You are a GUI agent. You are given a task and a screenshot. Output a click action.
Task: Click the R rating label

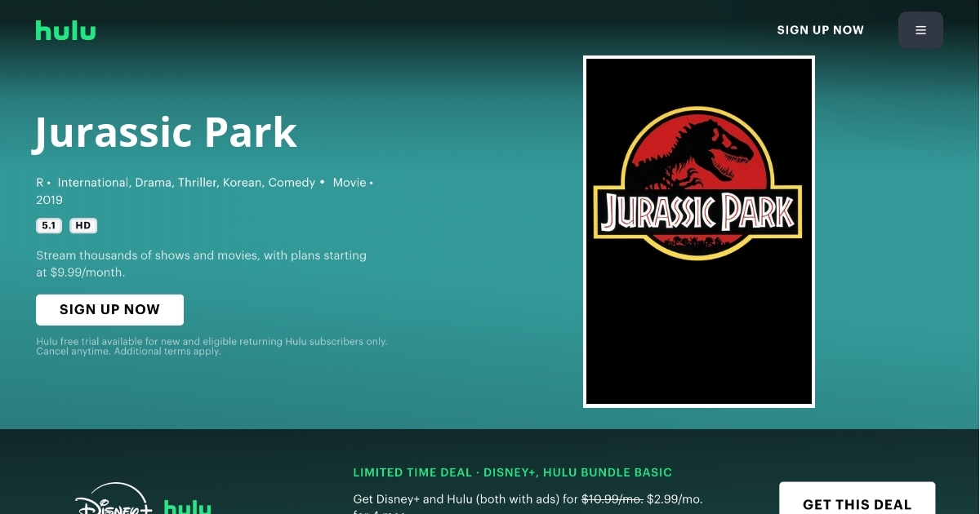pos(39,183)
